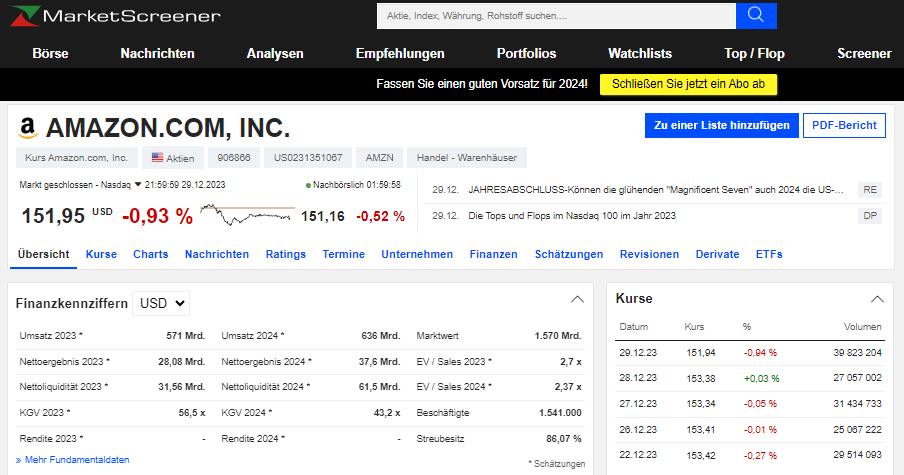Viewport: 904px width, 475px height.
Task: Open the Nasdaq market dropdown arrow
Action: click(138, 185)
